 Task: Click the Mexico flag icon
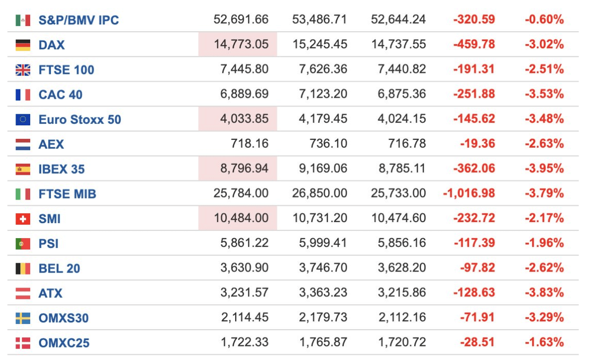23,20
